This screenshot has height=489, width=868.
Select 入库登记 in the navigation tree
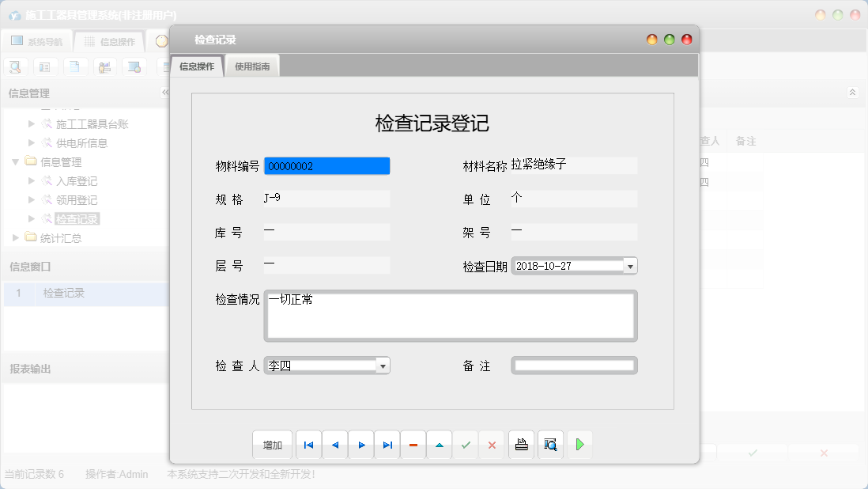[x=77, y=180]
